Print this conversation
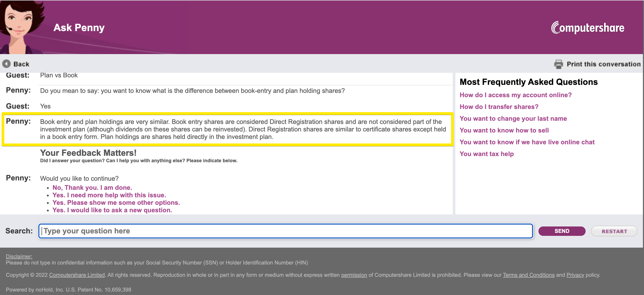 pyautogui.click(x=597, y=64)
